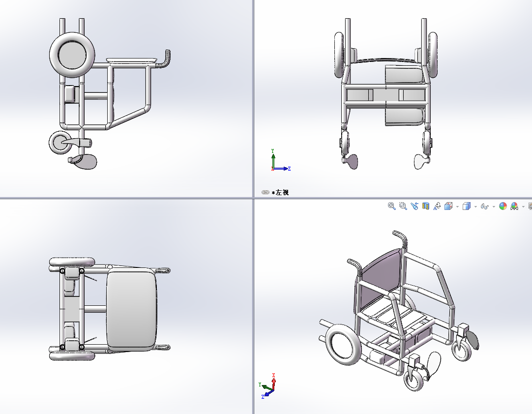Open the Apply Scene dropdown arrow
532x414 pixels.
tap(523, 207)
